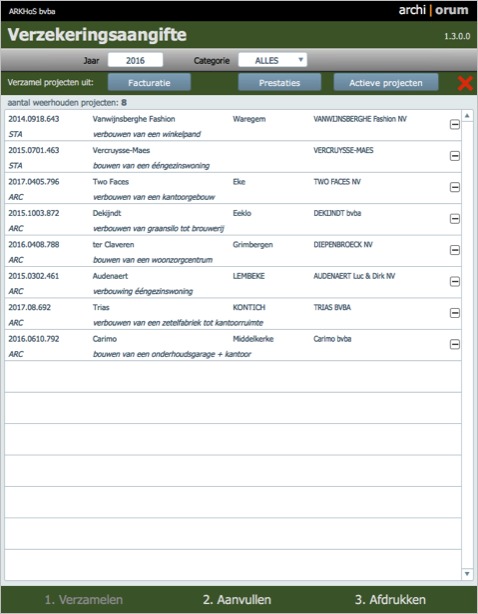Click location Middelkerke

pos(253,339)
